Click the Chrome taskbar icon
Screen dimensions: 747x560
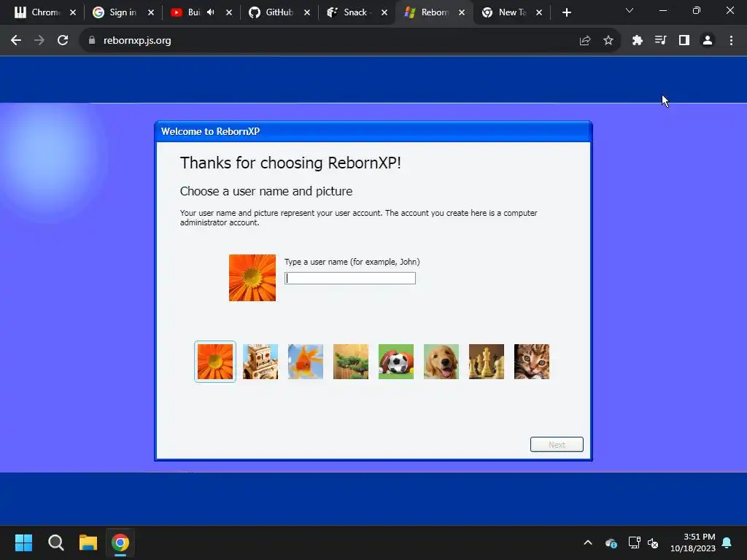click(120, 542)
